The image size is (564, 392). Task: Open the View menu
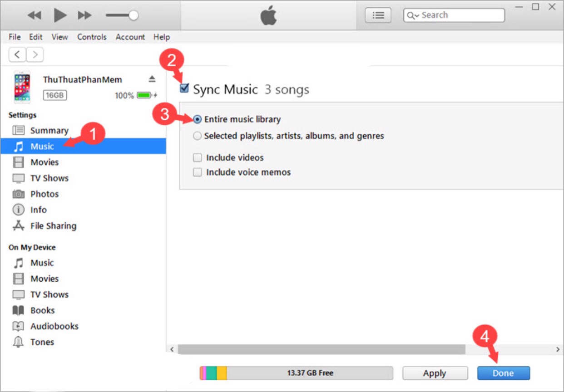point(59,37)
